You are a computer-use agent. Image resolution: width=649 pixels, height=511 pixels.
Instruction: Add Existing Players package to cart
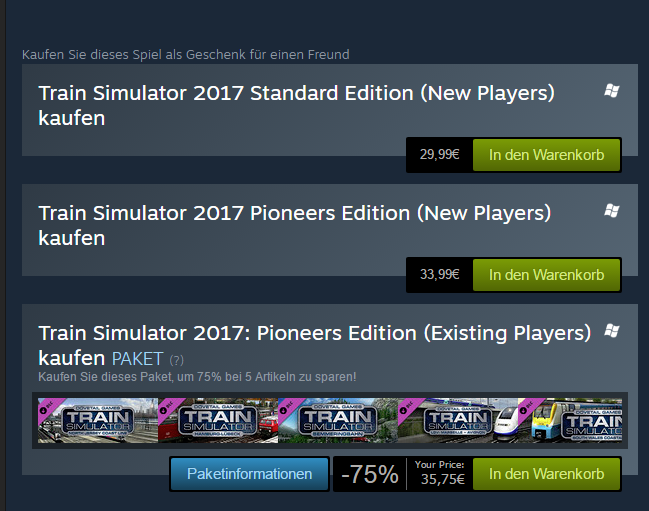546,474
